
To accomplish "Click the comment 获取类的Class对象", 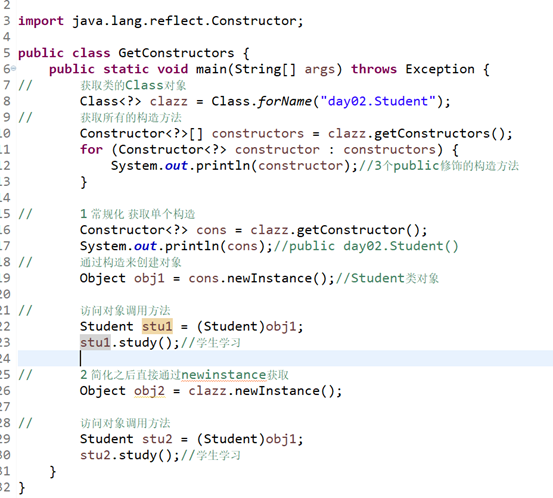I will [133, 85].
